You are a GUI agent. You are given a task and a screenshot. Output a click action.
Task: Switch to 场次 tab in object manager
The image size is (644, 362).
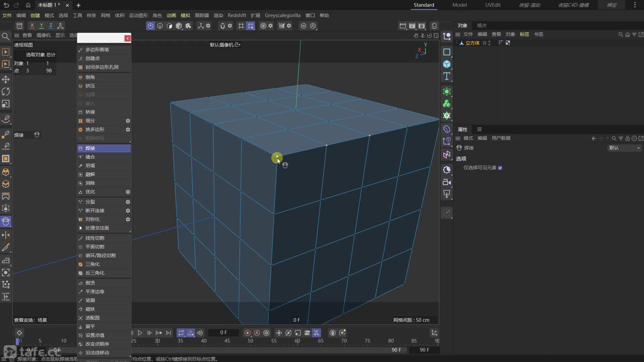(482, 25)
